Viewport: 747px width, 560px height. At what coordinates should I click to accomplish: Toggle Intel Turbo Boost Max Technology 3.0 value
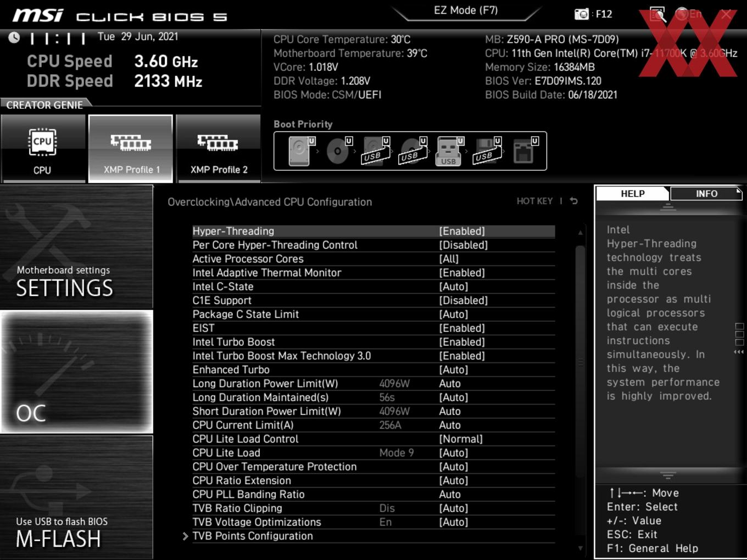pyautogui.click(x=462, y=356)
